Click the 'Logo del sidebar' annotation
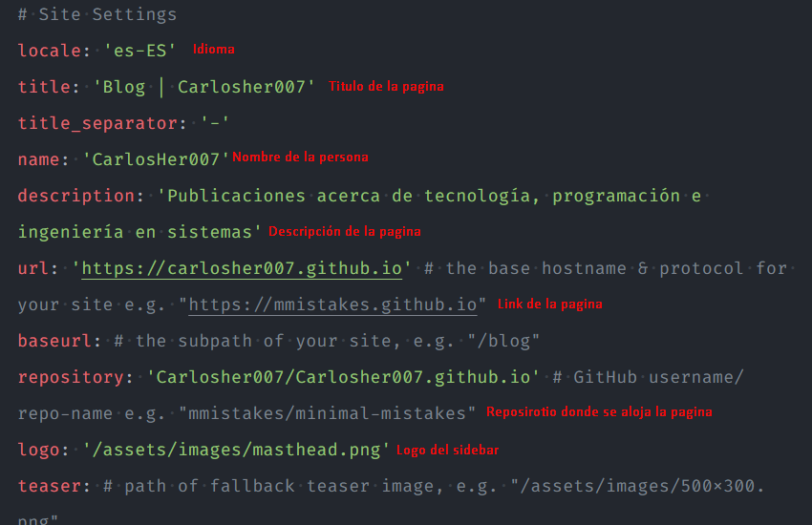This screenshot has width=812, height=525. tap(448, 450)
